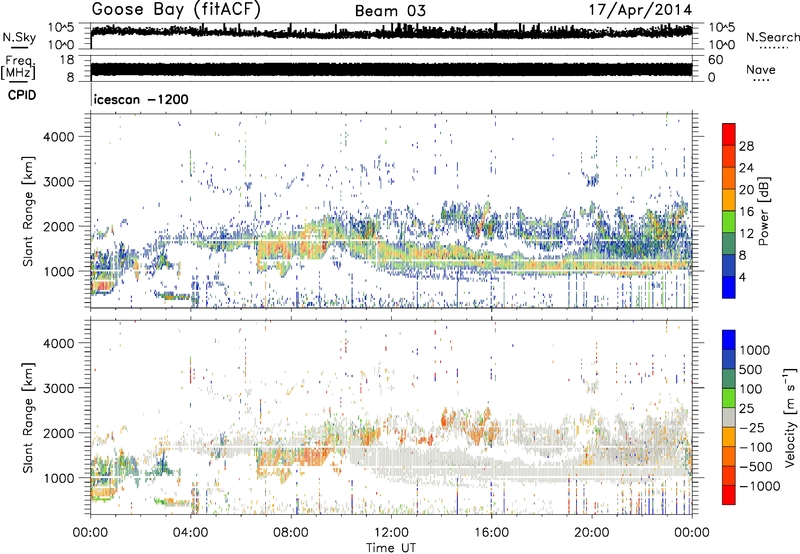Viewport: 800px width, 554px height.
Task: Select the 3000 km tick on velocity panel
Action: [x=59, y=388]
